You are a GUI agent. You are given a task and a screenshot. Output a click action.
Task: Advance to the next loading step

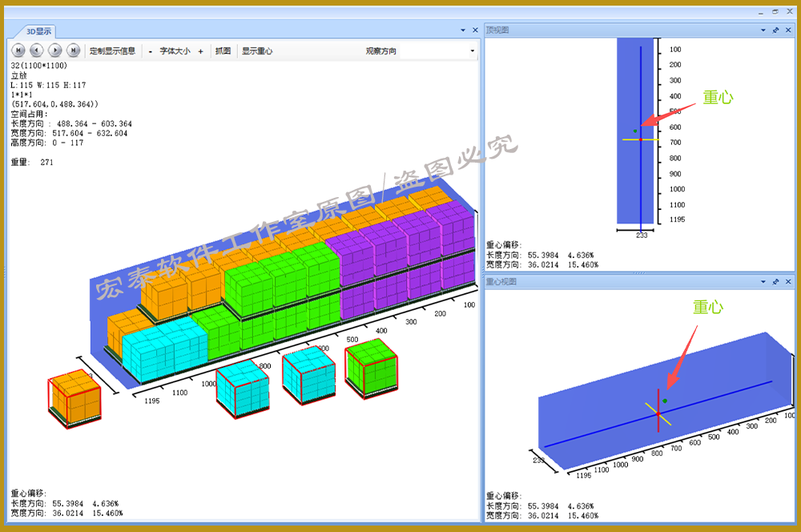tap(55, 50)
